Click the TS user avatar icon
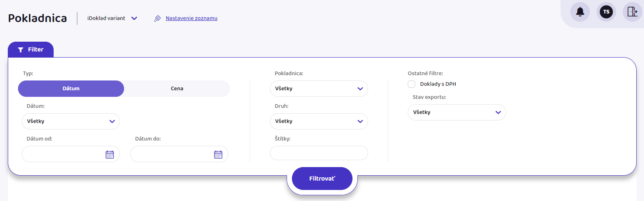Viewport: 644px width, 201px height. pyautogui.click(x=606, y=12)
